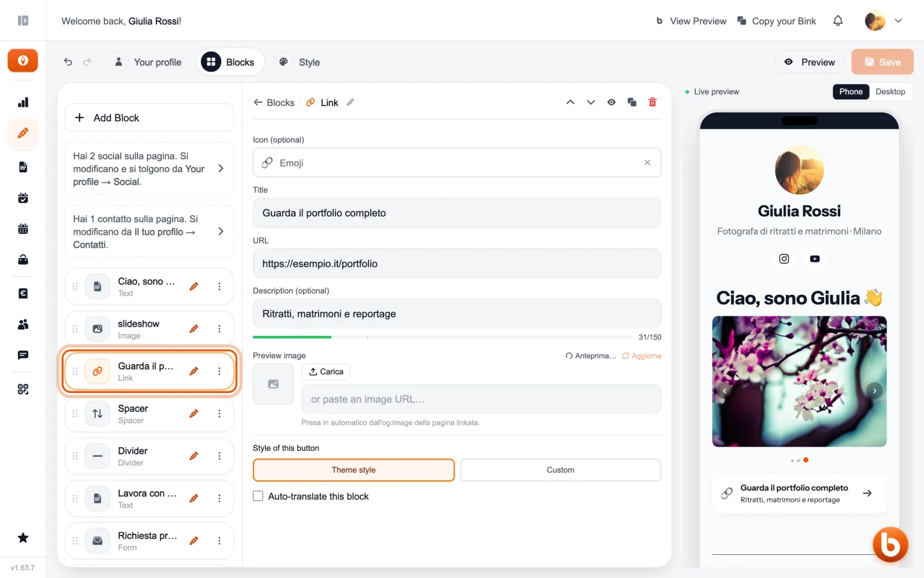Viewport: 924px width, 578px height.
Task: Open QR code sidebar icon
Action: click(23, 389)
